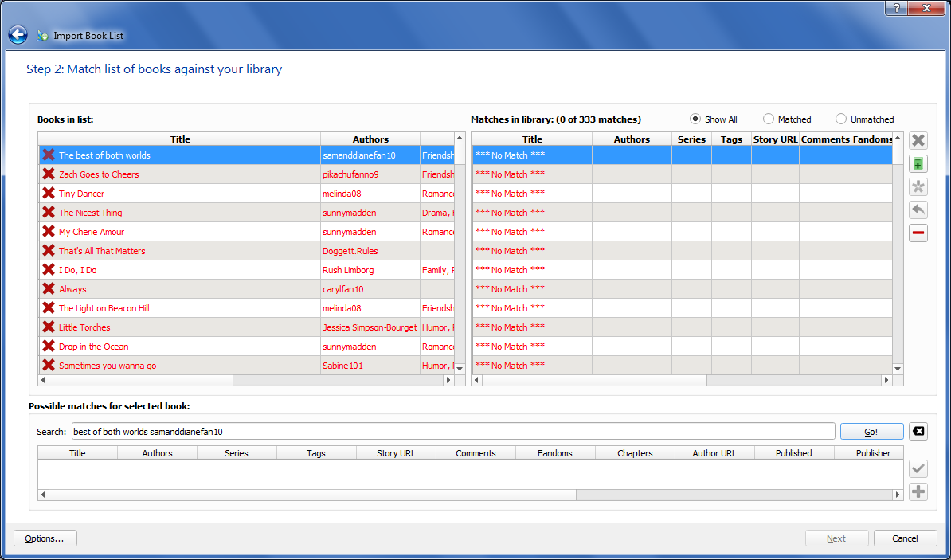Add empty book using the green book icon
The width and height of the screenshot is (951, 560).
(x=918, y=164)
